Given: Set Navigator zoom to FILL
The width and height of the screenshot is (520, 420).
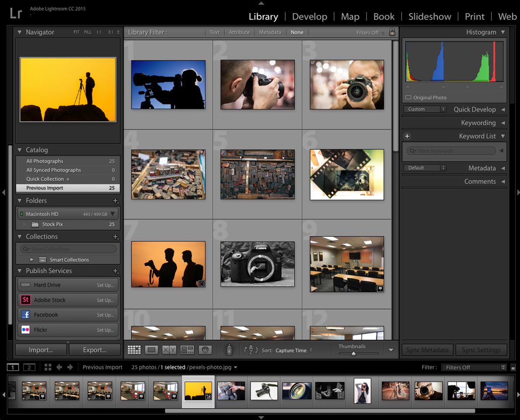Looking at the screenshot, I should click(x=88, y=32).
